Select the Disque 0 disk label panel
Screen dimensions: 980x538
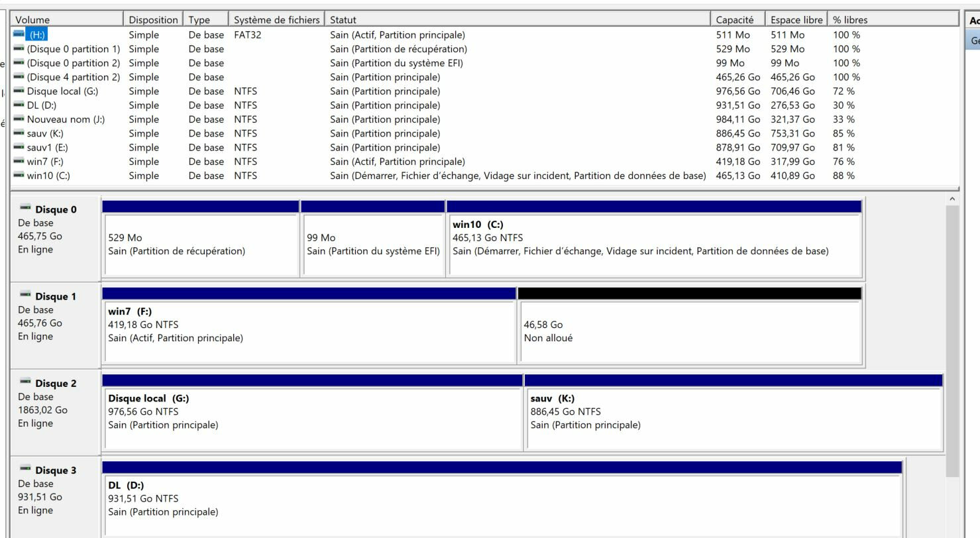tap(55, 239)
